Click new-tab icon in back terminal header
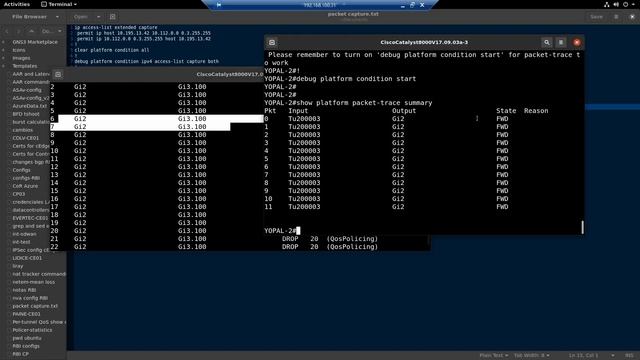The width and height of the screenshot is (640, 360). tap(58, 74)
